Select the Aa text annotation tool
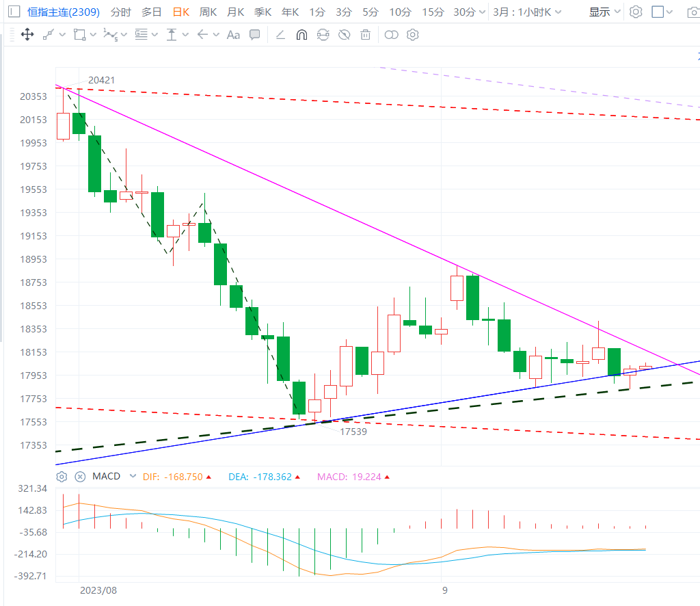 [233, 34]
